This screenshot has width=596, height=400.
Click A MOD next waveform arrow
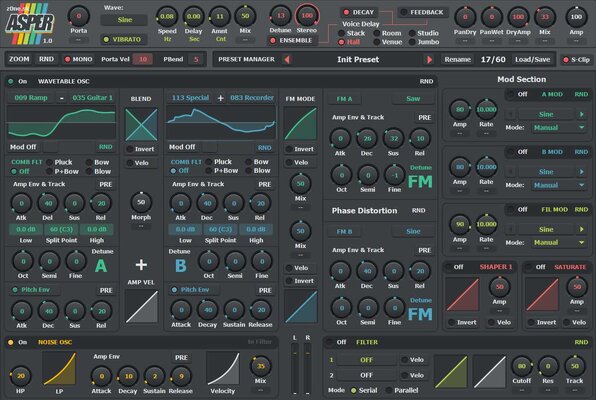pos(582,114)
